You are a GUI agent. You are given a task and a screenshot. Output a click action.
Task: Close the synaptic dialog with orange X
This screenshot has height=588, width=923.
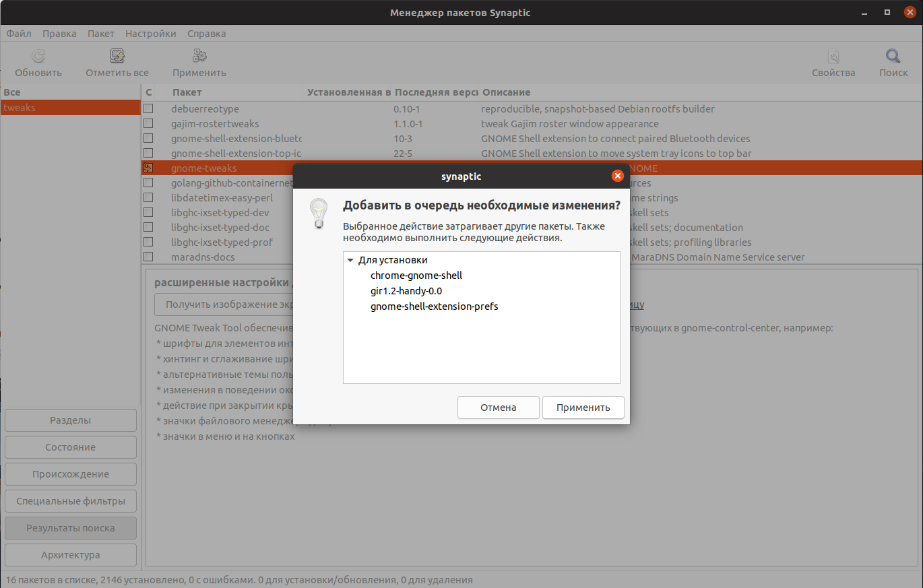(617, 176)
